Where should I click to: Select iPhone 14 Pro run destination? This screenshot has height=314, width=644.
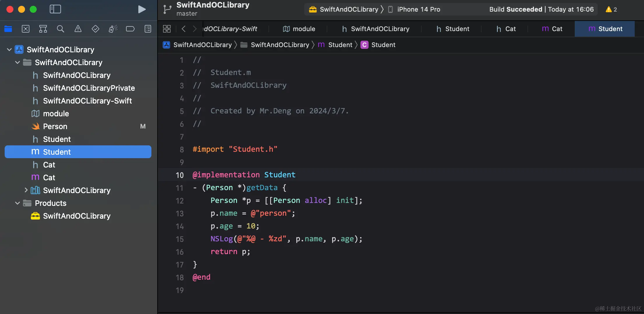(x=418, y=9)
